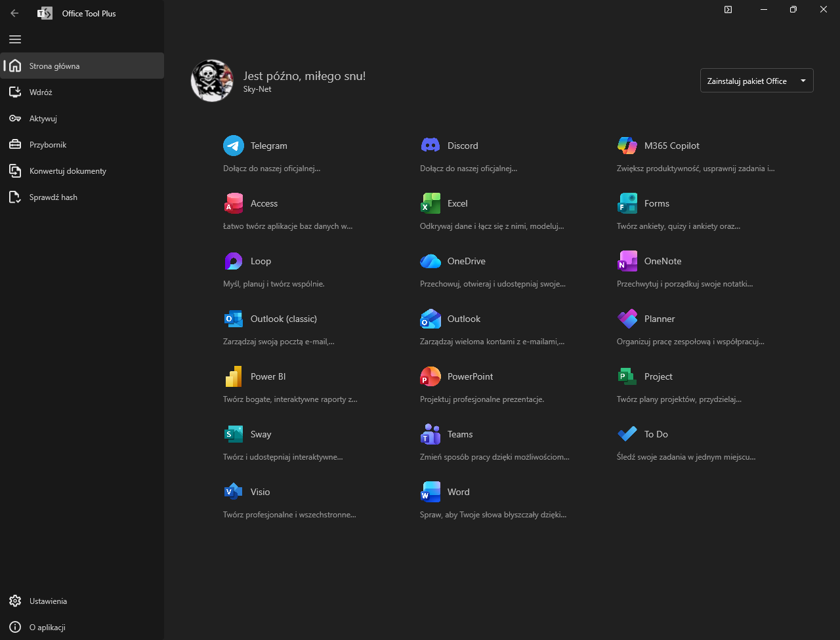This screenshot has height=640, width=840.
Task: Select Strona główna in the sidebar
Action: pyautogui.click(x=82, y=66)
